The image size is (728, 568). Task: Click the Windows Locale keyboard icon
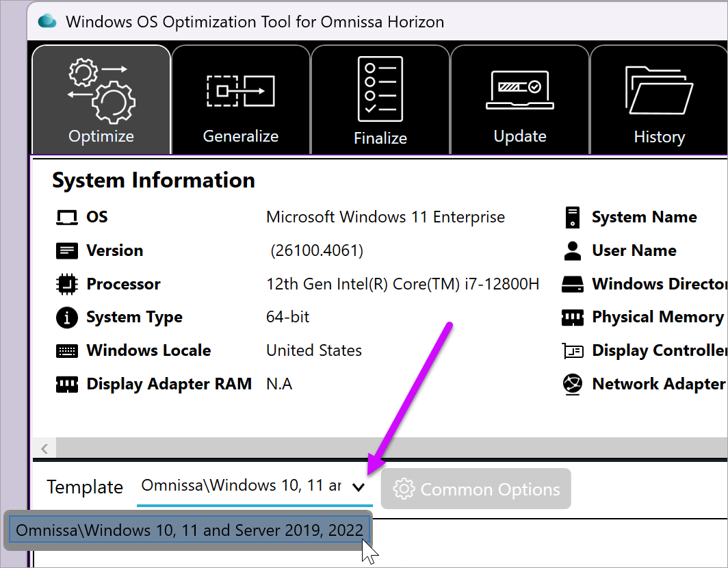pyautogui.click(x=67, y=351)
